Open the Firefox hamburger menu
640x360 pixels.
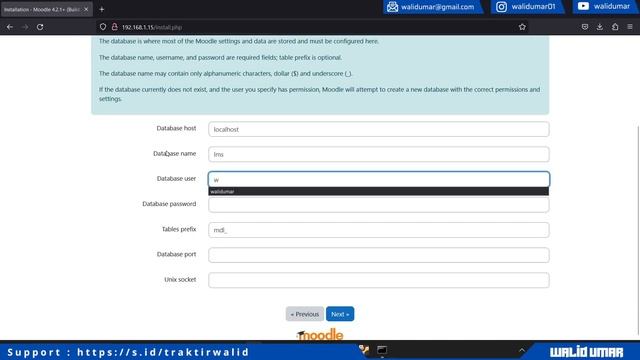click(x=630, y=27)
